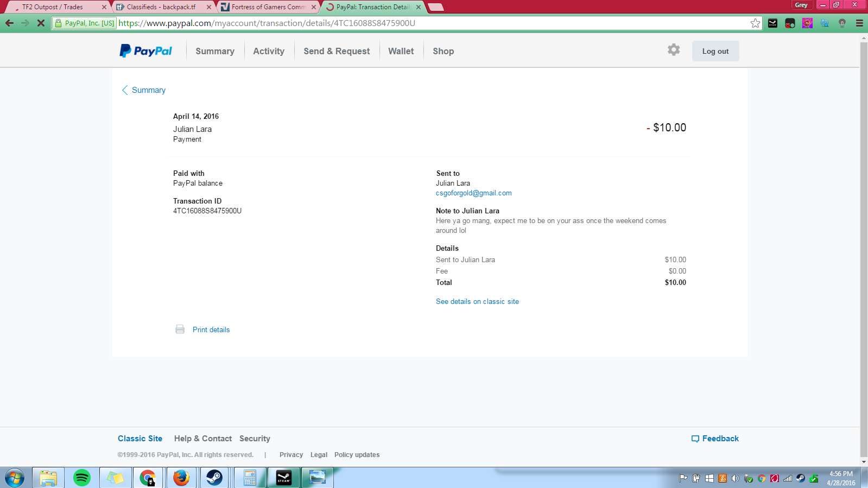Open the Wallet menu item
This screenshot has width=868, height=488.
(x=401, y=51)
